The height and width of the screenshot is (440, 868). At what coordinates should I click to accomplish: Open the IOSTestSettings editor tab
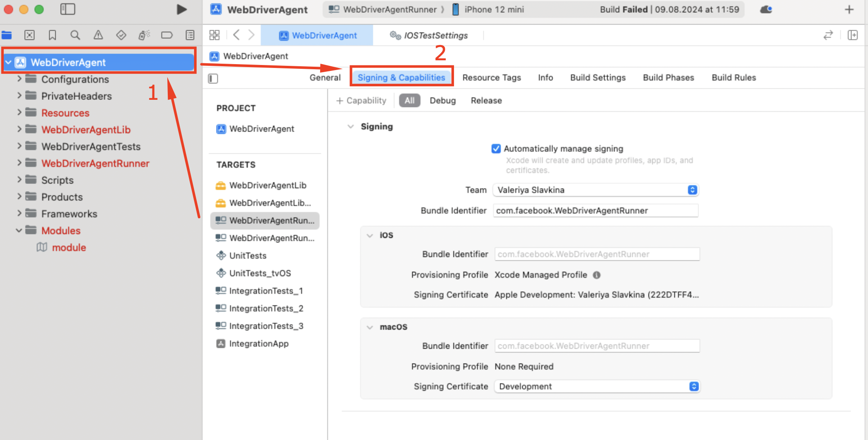point(429,36)
